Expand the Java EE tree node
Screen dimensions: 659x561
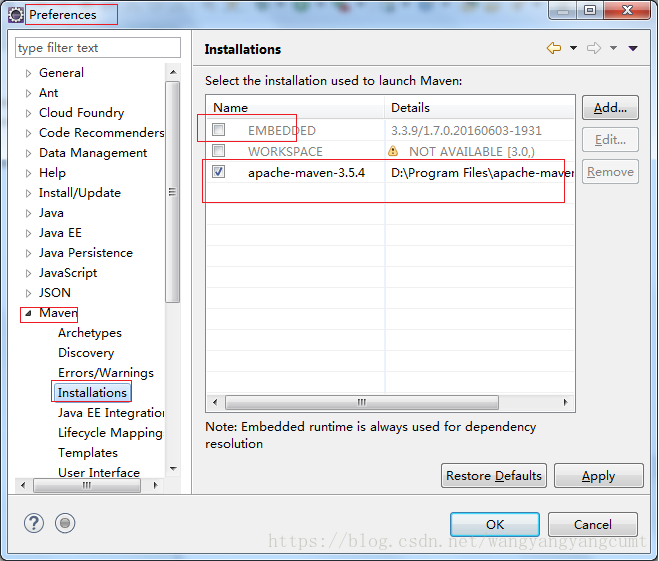[28, 234]
